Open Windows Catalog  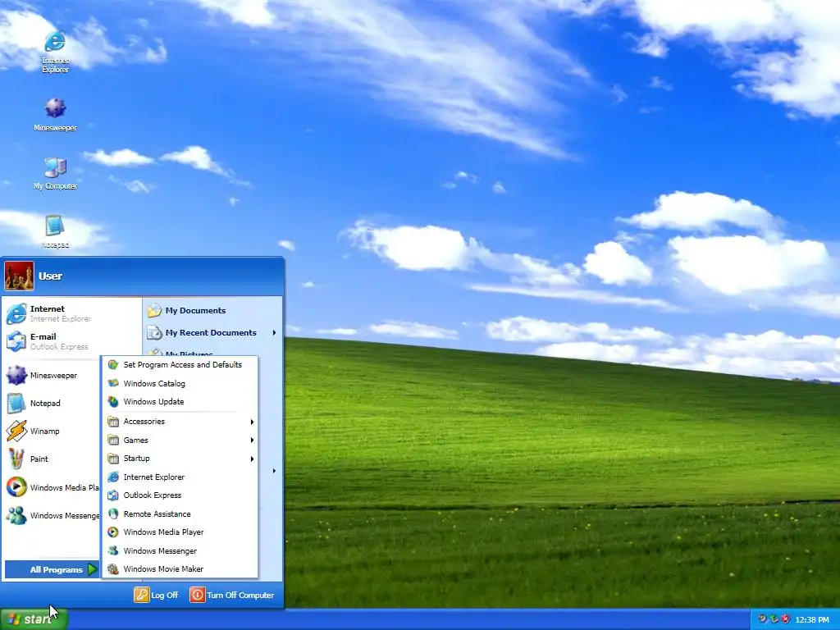180,383
